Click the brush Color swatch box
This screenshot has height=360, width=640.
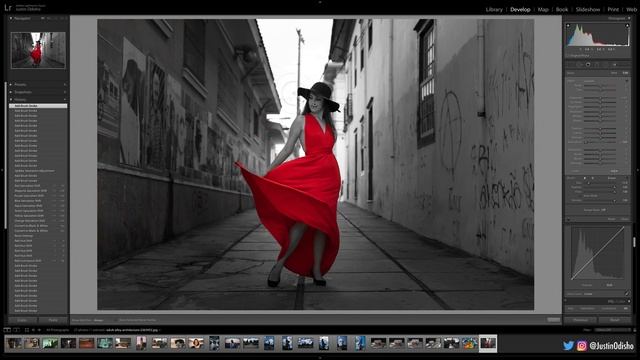(614, 171)
